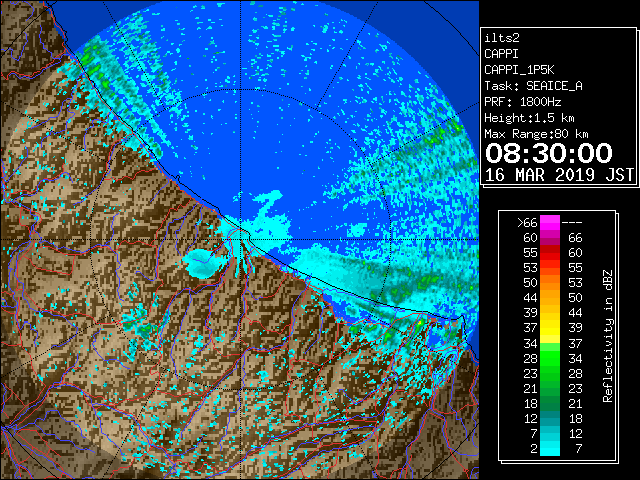Pick the orange legend color beside left 44
This screenshot has width=640, height=480.
550,298
